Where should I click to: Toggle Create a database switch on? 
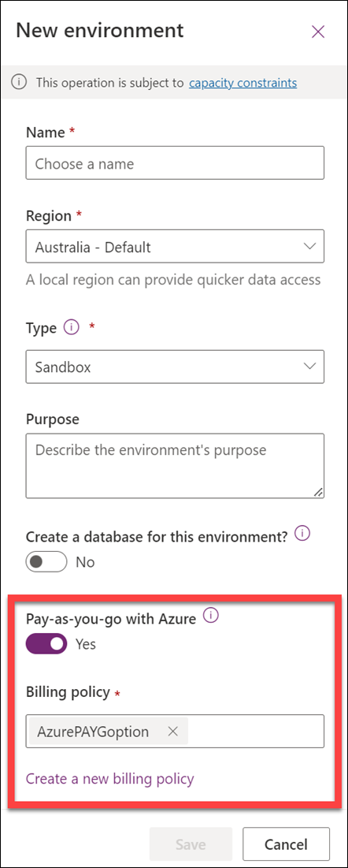[46, 562]
